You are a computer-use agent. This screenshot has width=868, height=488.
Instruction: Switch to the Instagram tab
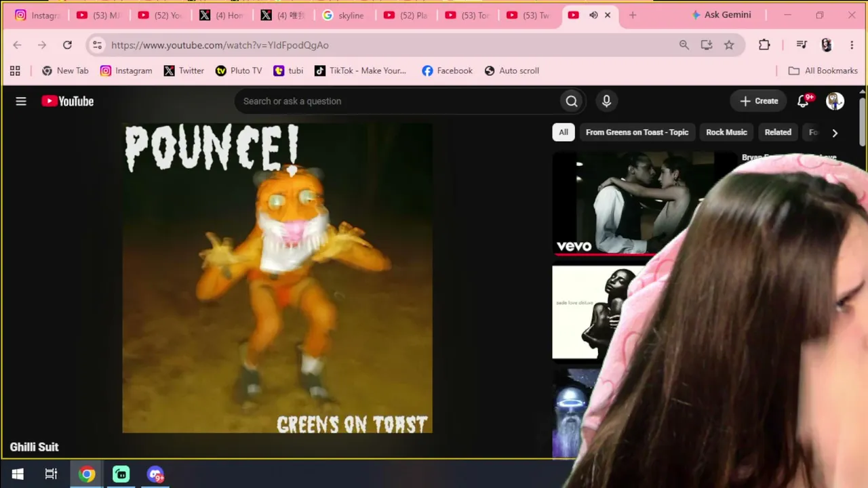tap(37, 15)
